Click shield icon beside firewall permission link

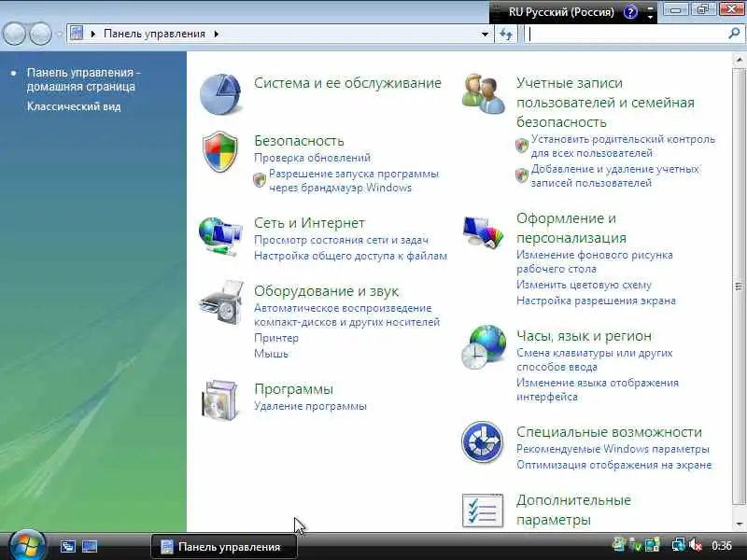[260, 179]
